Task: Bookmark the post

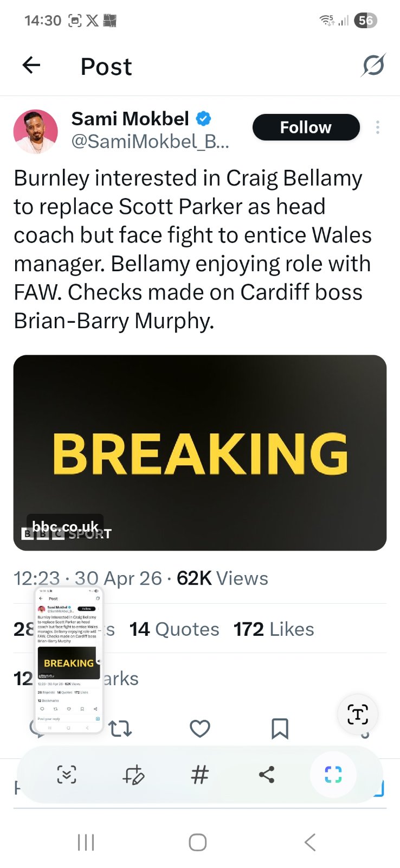Action: pyautogui.click(x=280, y=728)
